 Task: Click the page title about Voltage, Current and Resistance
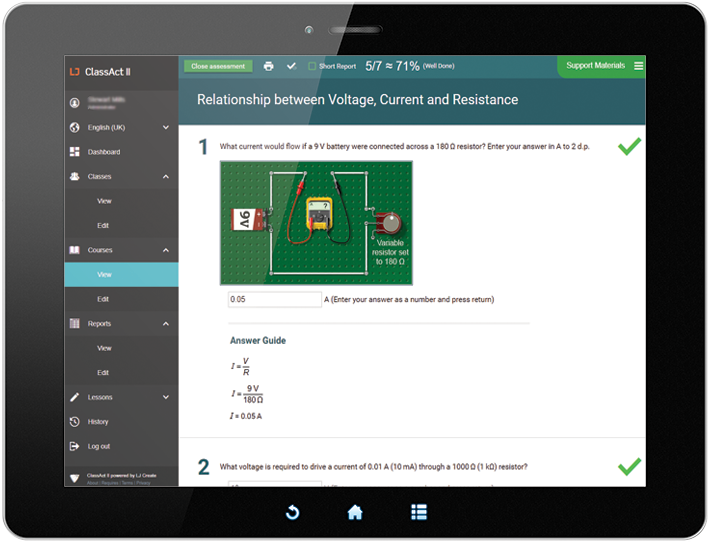357,100
